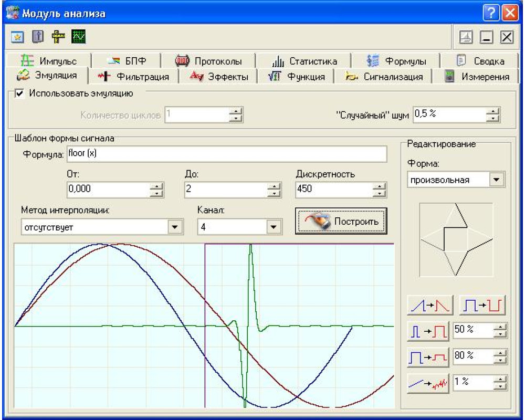Click the yellow ruler icon in toolbar

coord(58,37)
